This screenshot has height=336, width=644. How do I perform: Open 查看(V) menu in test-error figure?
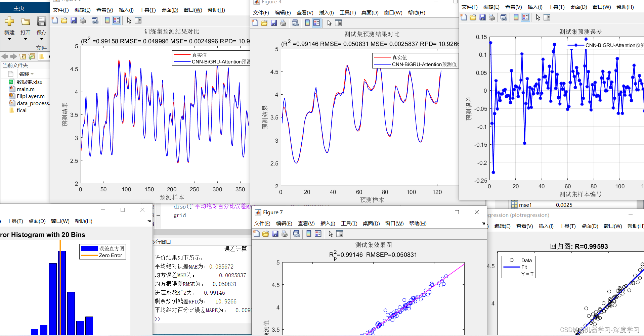(514, 7)
